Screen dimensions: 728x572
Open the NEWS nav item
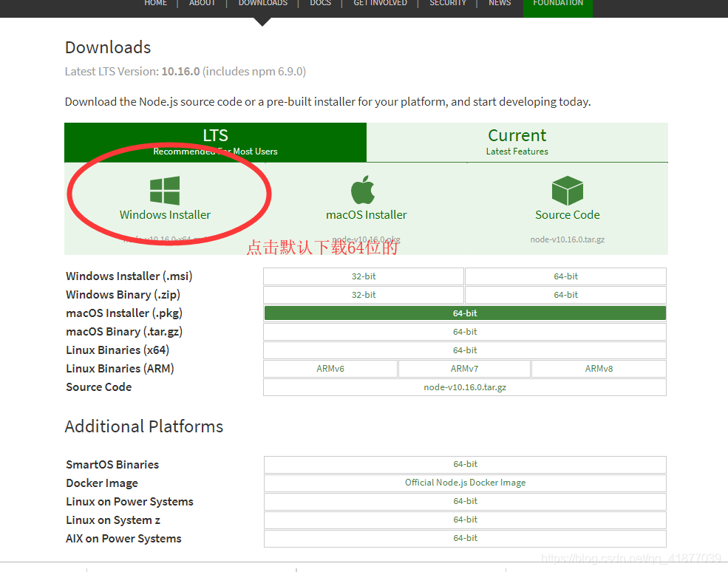pyautogui.click(x=500, y=3)
